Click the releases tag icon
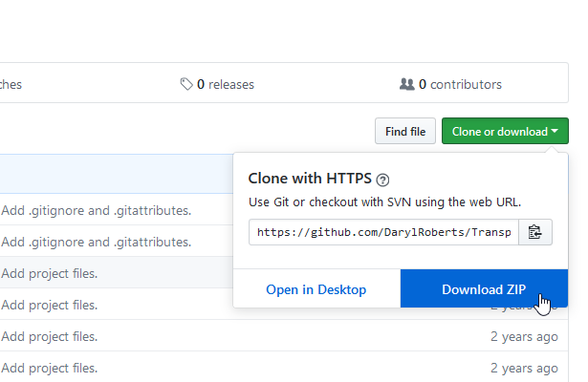Screen dimensions: 588x382 (186, 84)
